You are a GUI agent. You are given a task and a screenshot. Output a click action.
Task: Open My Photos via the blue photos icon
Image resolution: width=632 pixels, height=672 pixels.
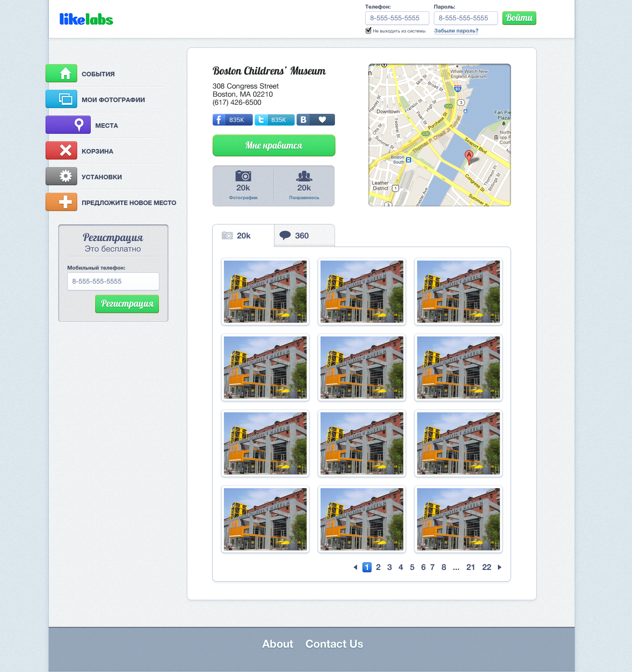click(x=61, y=99)
